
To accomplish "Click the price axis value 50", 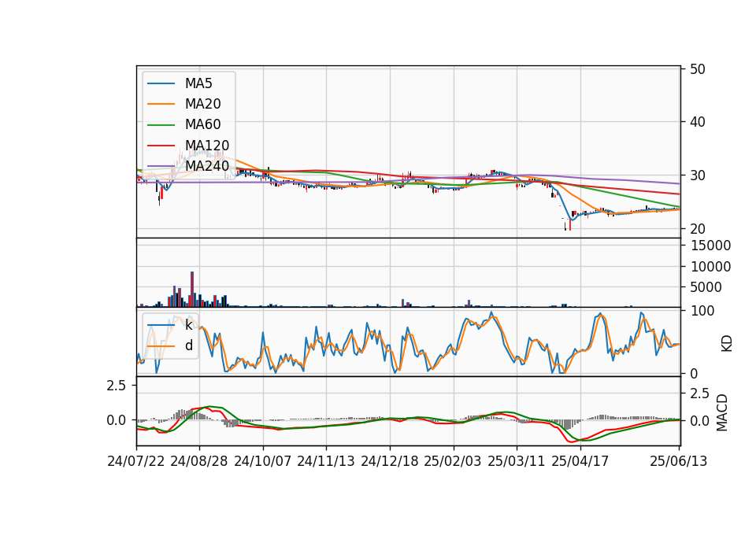I will pos(697,69).
